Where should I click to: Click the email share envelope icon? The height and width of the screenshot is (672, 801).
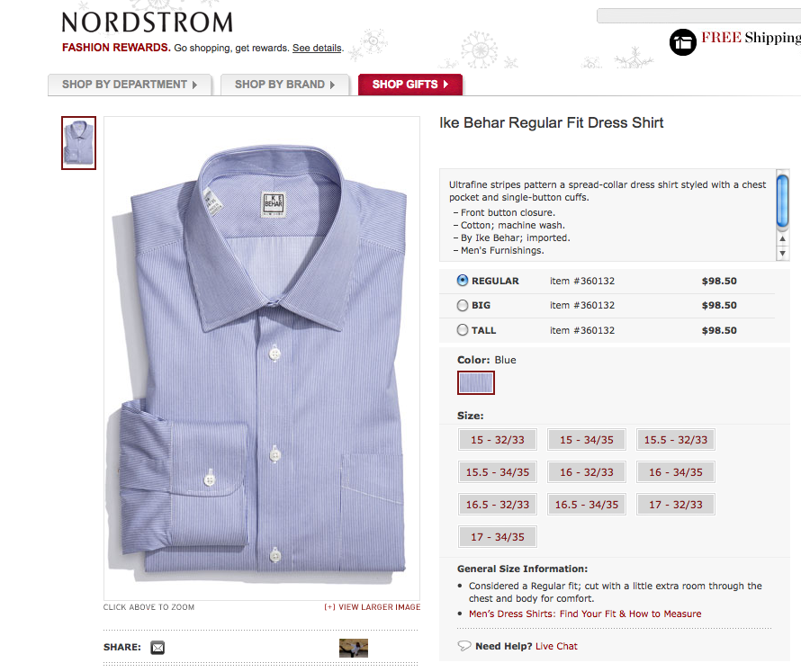coord(157,648)
